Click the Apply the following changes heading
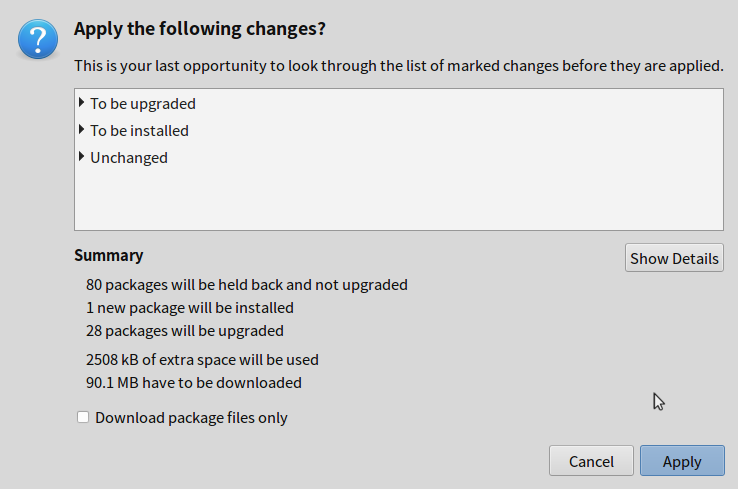Viewport: 738px width, 489px height. (x=200, y=29)
